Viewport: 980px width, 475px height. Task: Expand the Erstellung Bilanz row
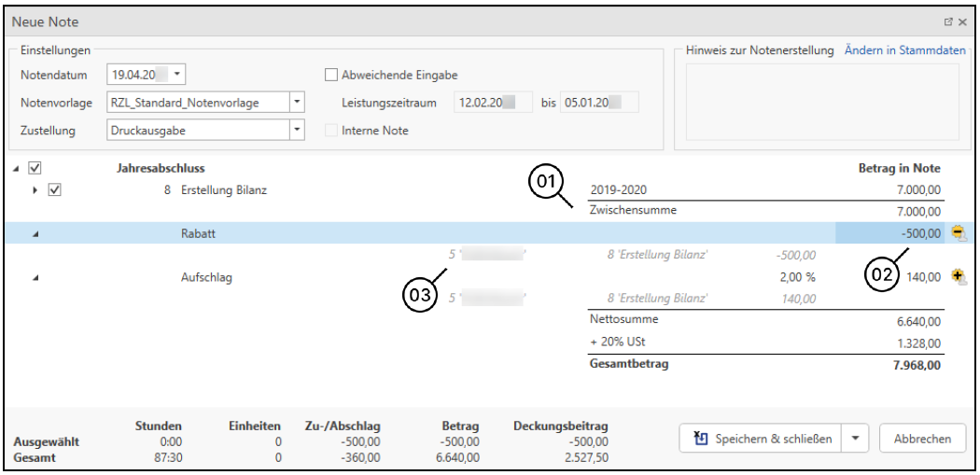(x=35, y=190)
